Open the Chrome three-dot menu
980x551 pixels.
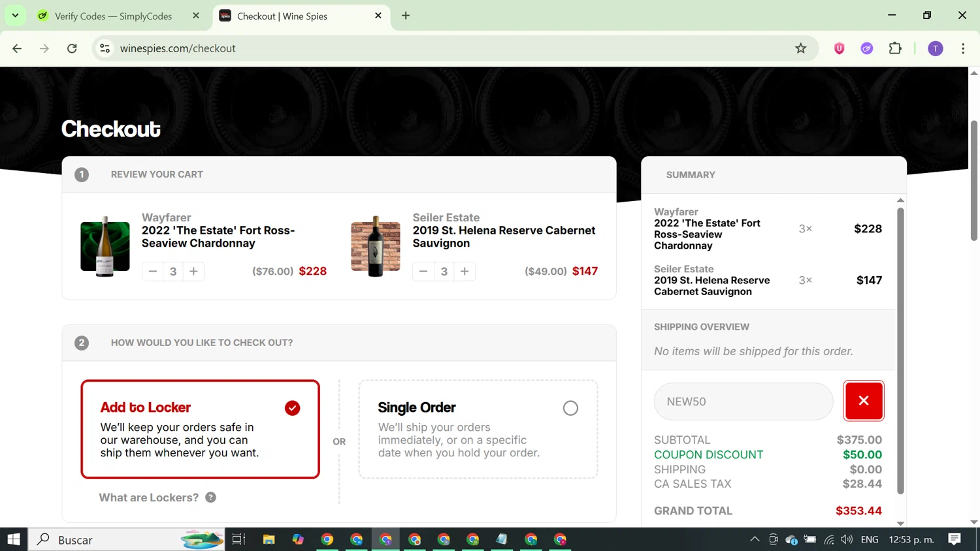pyautogui.click(x=963, y=48)
